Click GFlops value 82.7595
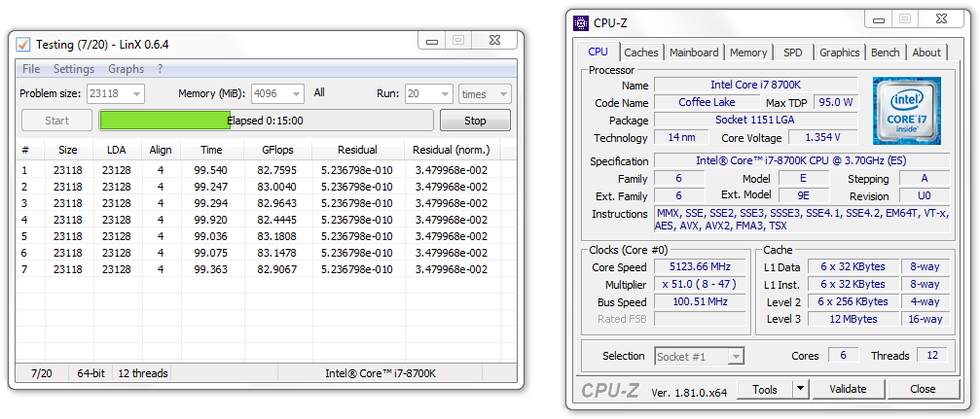Image resolution: width=980 pixels, height=419 pixels. point(278,170)
